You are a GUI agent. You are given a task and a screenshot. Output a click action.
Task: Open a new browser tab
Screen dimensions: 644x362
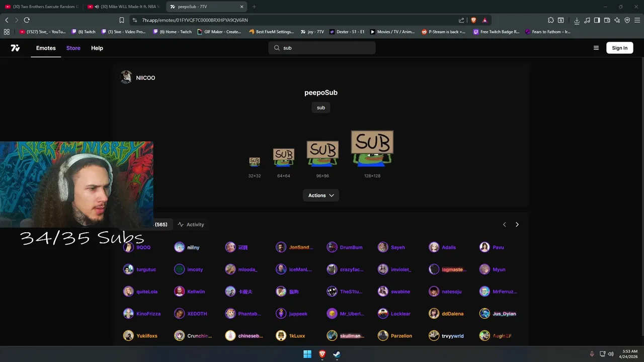(254, 7)
